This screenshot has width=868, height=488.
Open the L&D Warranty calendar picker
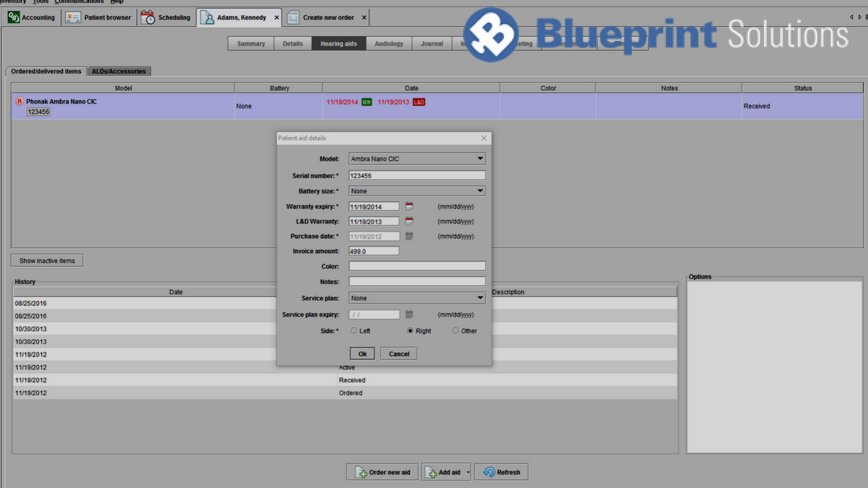point(409,222)
